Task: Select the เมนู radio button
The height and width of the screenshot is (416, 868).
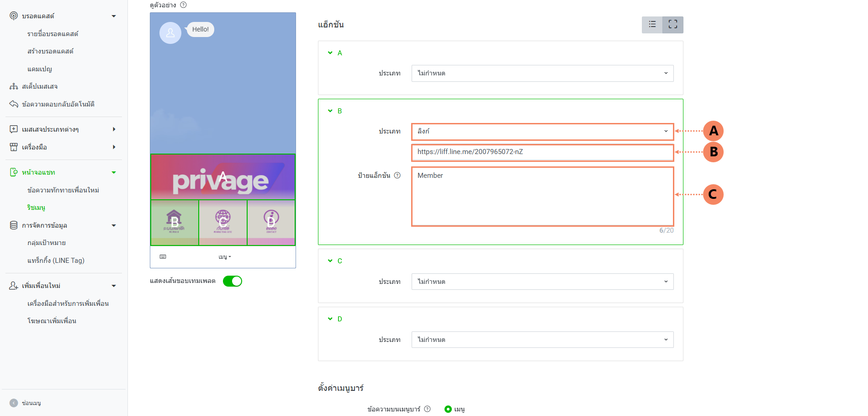Action: coord(448,409)
